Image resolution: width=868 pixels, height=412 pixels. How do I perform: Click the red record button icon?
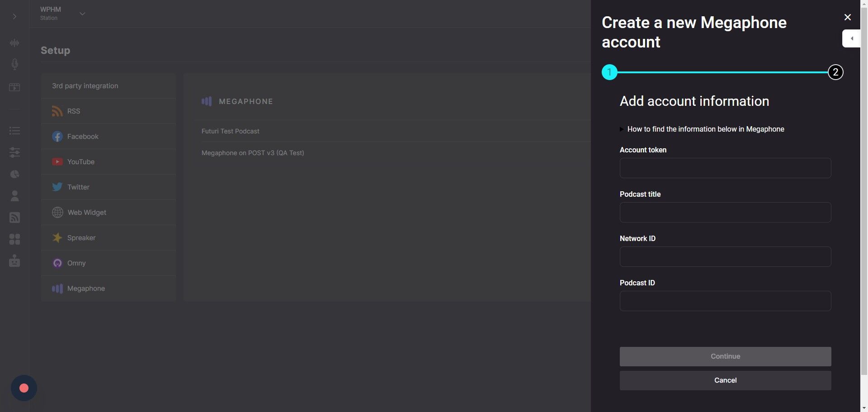click(x=24, y=388)
